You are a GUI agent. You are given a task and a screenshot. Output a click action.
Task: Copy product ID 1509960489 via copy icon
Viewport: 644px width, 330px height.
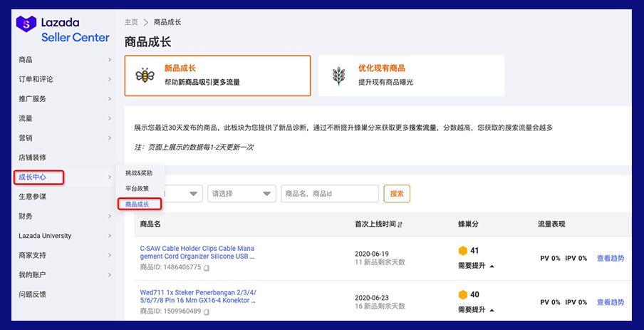coord(207,312)
